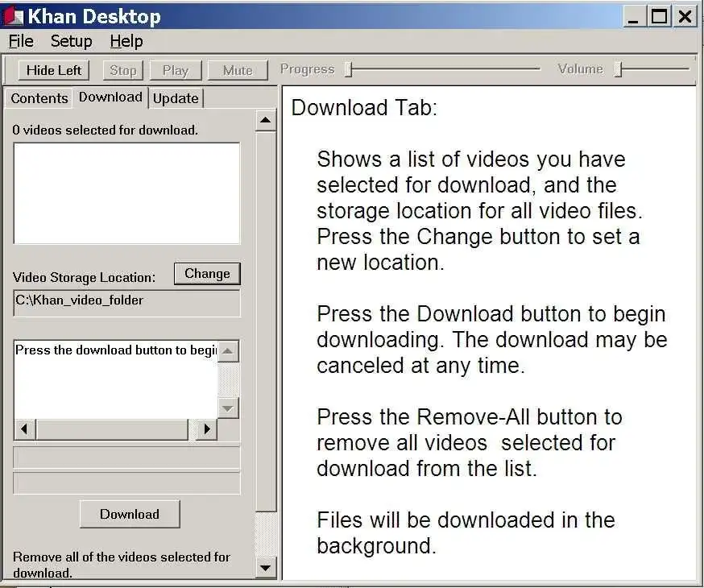
Task: Click the left panel scroll up arrow
Action: (266, 120)
